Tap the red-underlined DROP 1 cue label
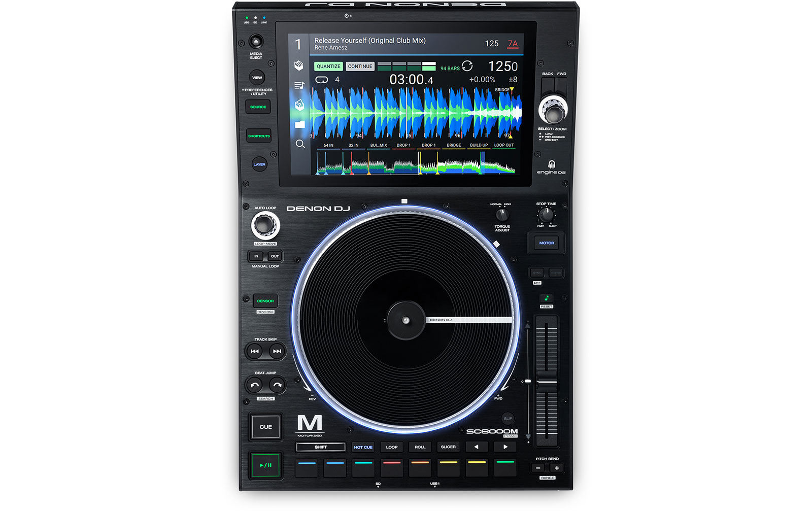 click(403, 146)
